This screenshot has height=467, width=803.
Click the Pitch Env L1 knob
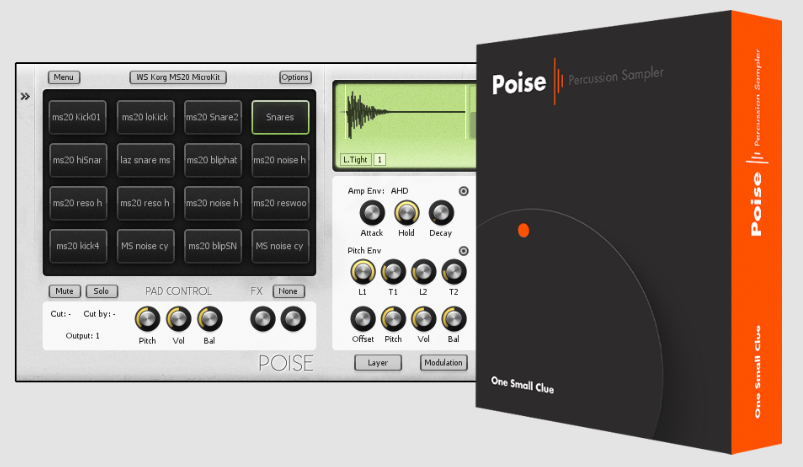click(363, 272)
